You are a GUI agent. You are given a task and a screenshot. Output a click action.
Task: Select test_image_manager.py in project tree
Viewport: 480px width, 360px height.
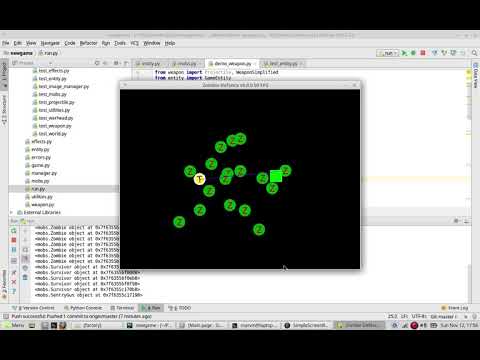coord(61,86)
